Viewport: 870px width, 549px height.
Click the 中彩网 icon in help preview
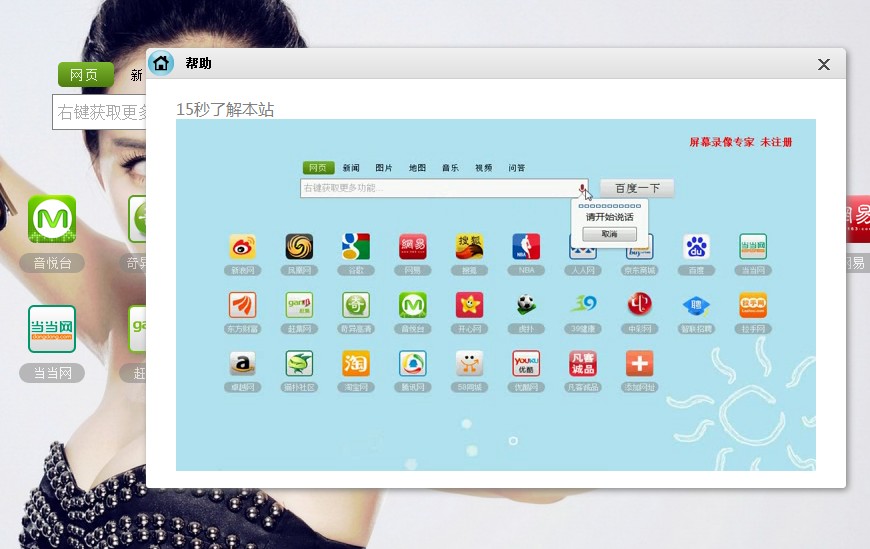[x=640, y=304]
